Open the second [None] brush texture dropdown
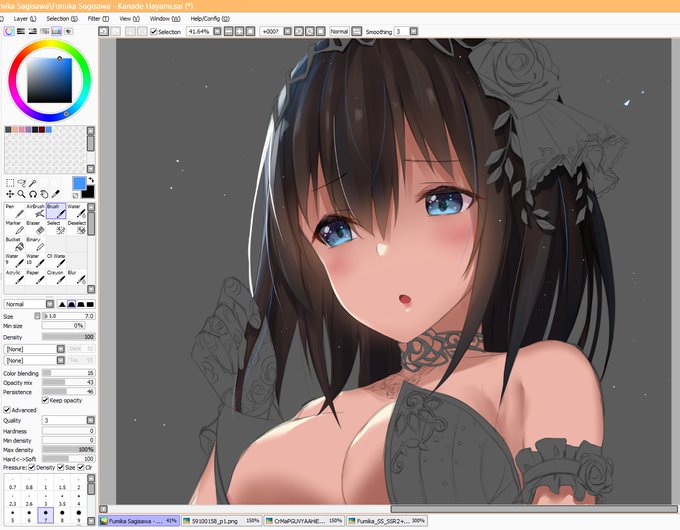 point(61,360)
